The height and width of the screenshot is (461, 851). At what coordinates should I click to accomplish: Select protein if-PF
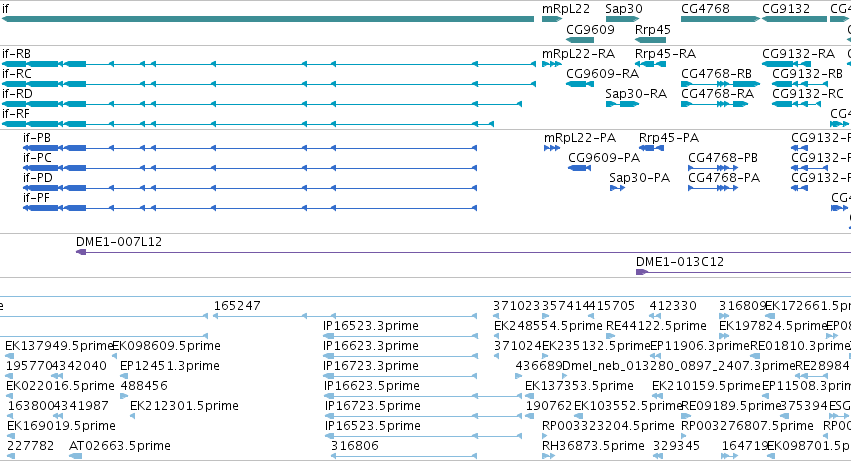tap(250, 208)
